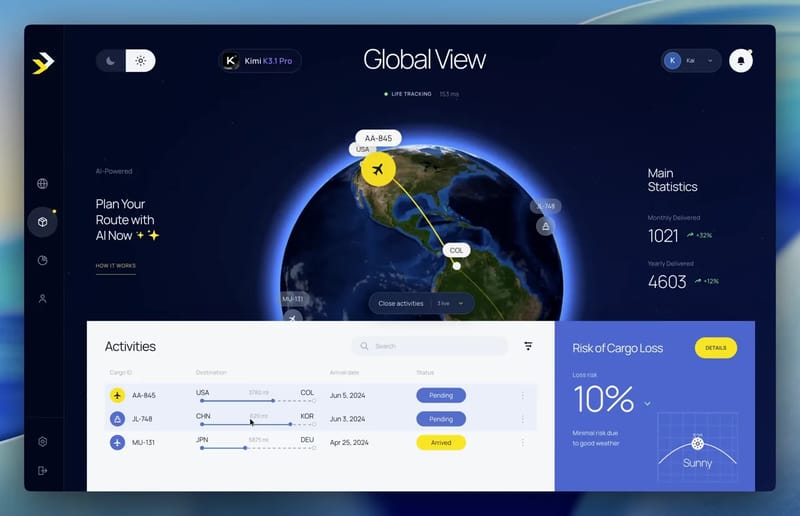Viewport: 800px width, 516px height.
Task: Click the yellow arrow logo icon
Action: (x=43, y=63)
